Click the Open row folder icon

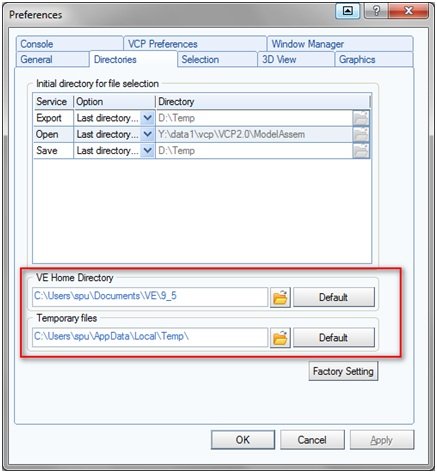click(x=361, y=134)
